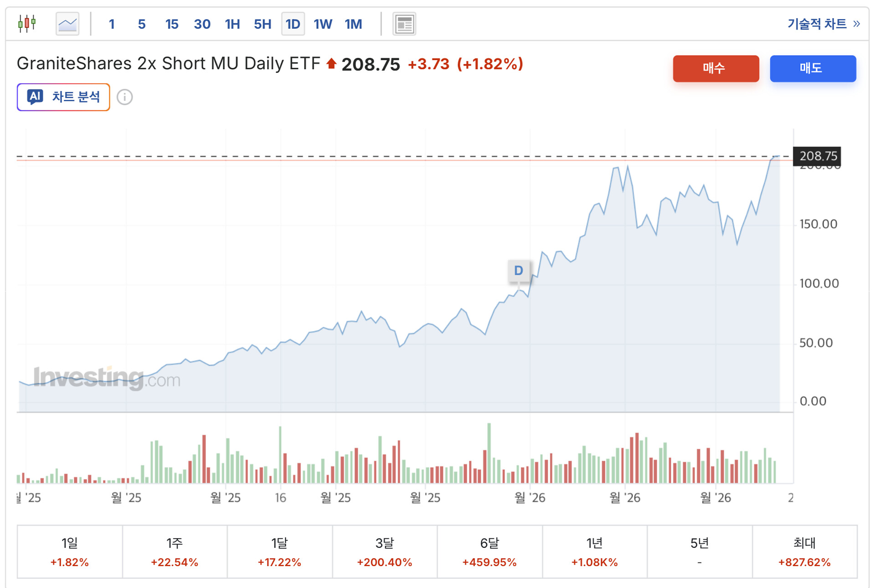This screenshot has height=588, width=875.
Task: Select the 1W weekly interval
Action: 323,24
